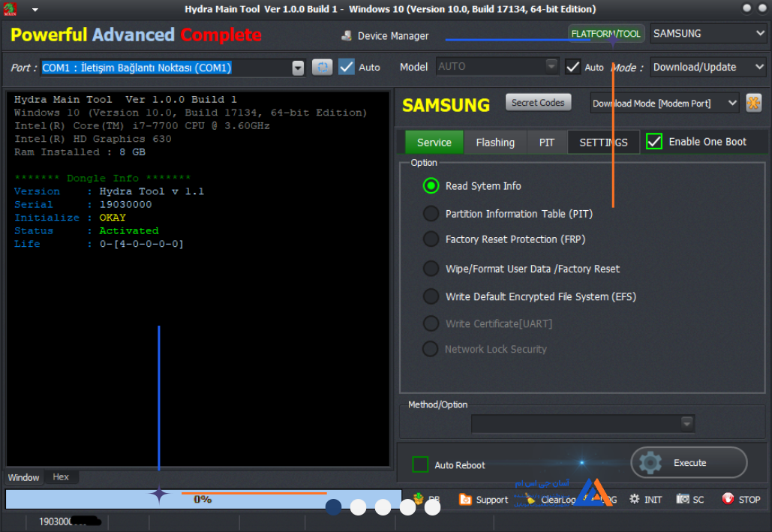This screenshot has width=772, height=532.
Task: Click the SC screenshot camera icon
Action: [683, 499]
